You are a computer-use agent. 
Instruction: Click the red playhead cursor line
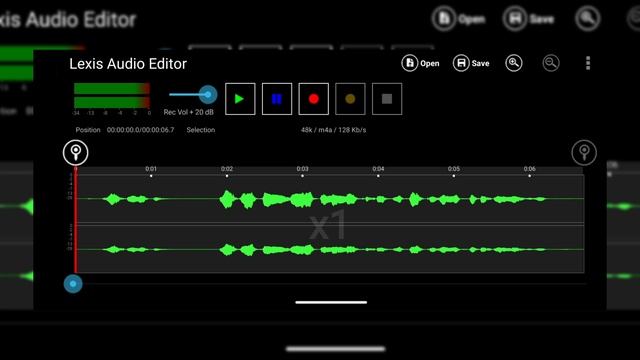point(76,220)
